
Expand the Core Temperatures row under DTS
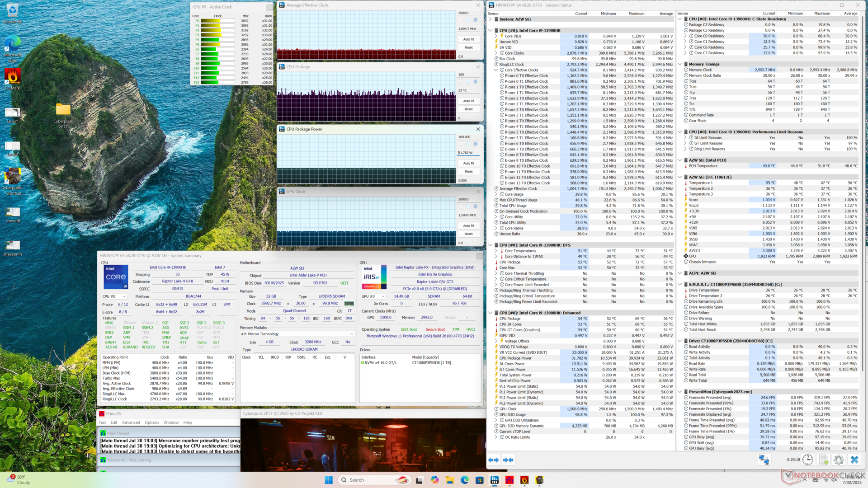496,251
